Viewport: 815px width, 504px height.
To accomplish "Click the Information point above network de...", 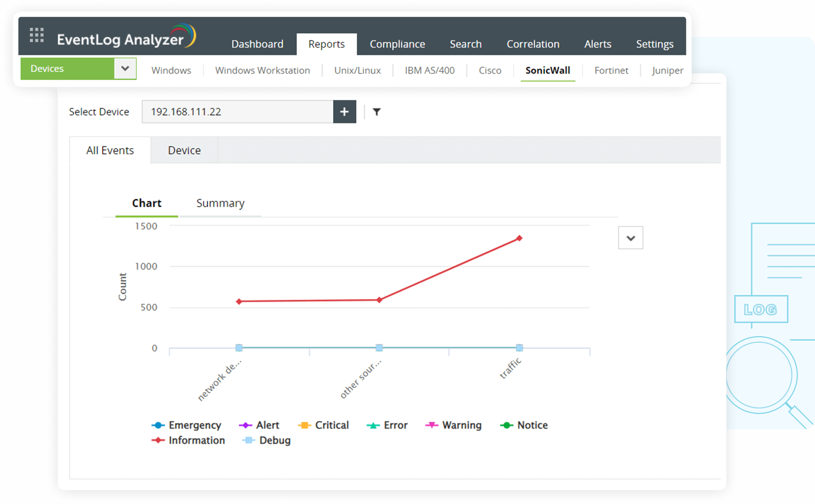I will pyautogui.click(x=239, y=302).
